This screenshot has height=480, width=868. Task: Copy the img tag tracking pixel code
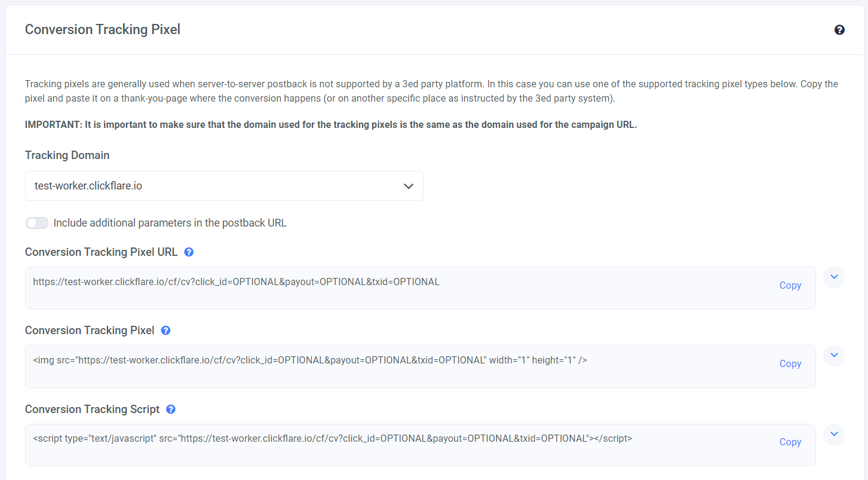coord(790,364)
